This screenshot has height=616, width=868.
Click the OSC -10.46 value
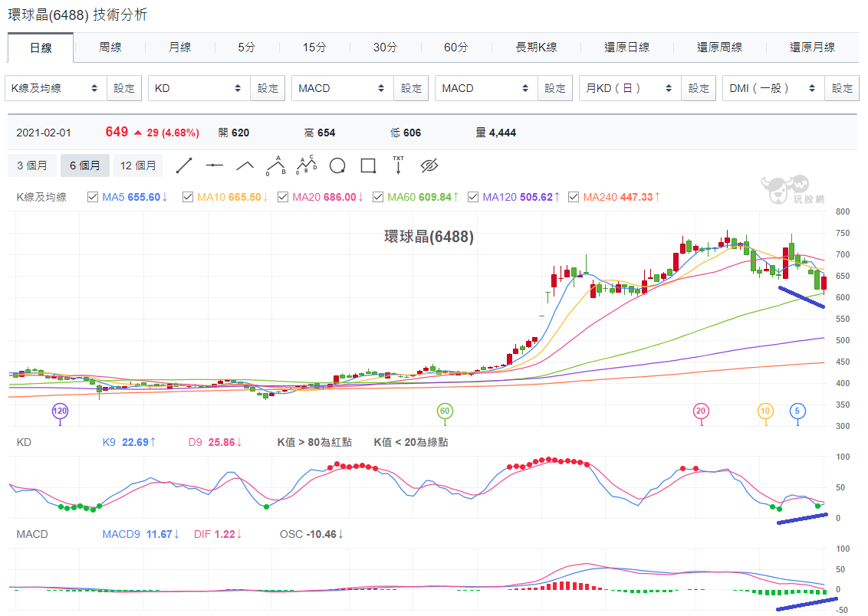click(311, 534)
